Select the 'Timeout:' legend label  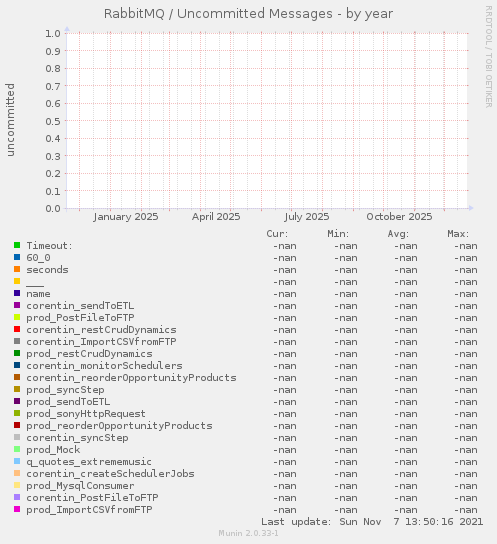(x=50, y=246)
